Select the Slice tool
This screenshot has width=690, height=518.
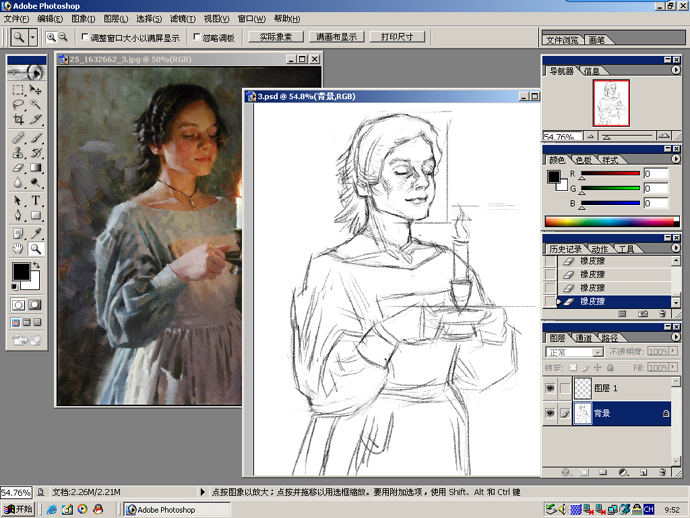(x=36, y=119)
